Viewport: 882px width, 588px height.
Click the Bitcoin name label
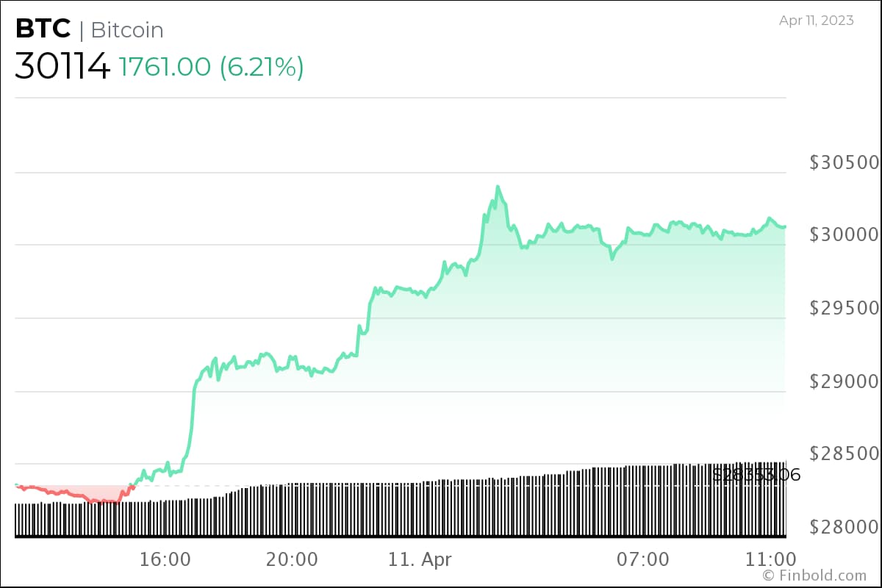tap(126, 30)
